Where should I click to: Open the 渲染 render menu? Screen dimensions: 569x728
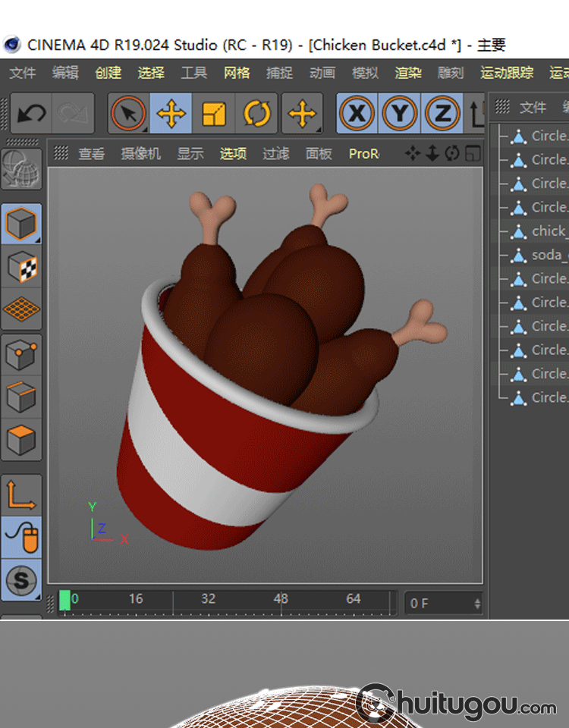coord(408,73)
